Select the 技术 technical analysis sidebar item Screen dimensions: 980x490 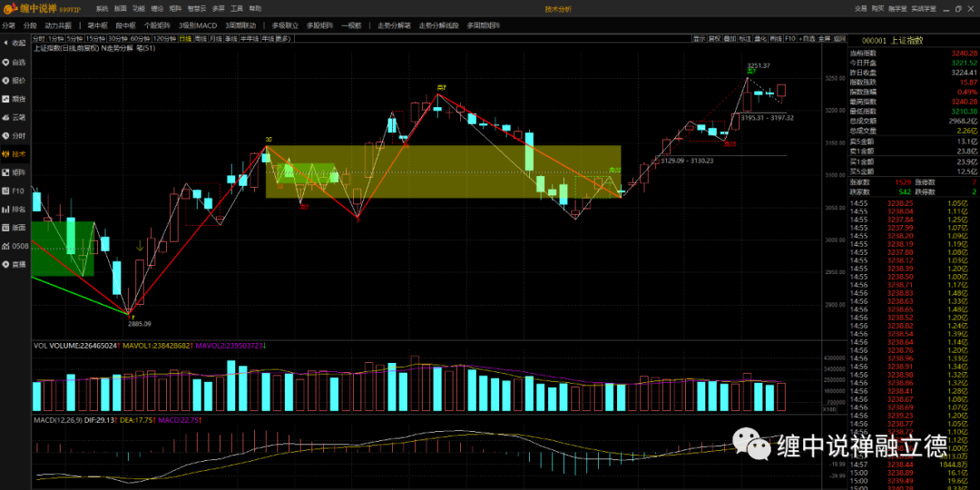14,153
